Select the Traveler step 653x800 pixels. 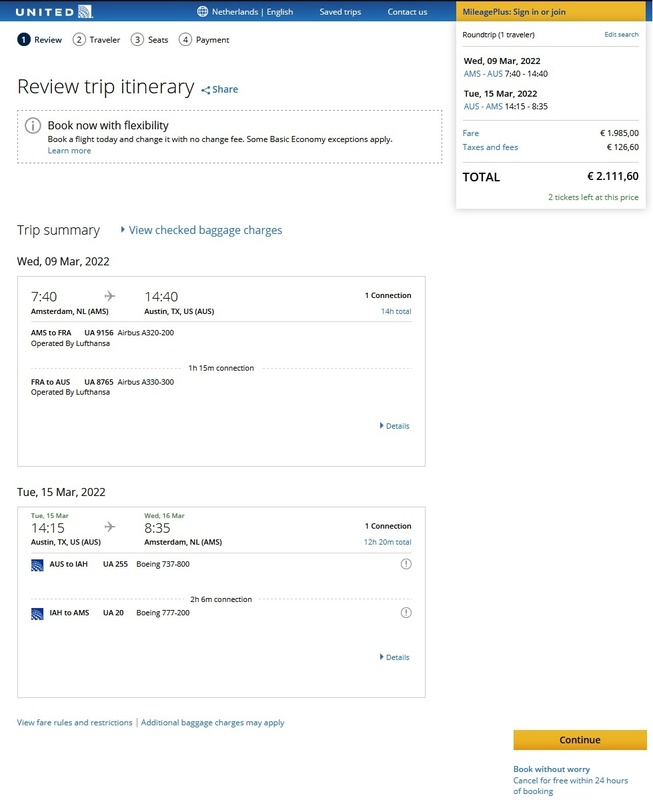click(x=97, y=40)
